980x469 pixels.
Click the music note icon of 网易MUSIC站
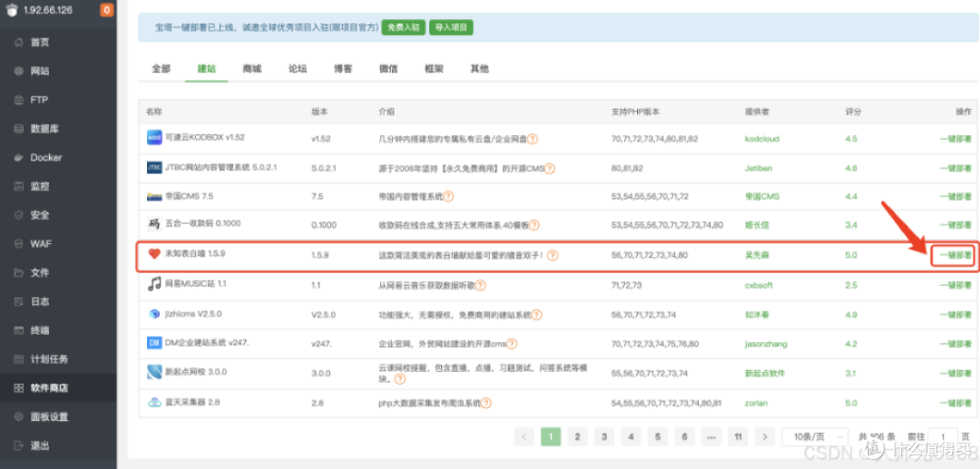pos(153,284)
